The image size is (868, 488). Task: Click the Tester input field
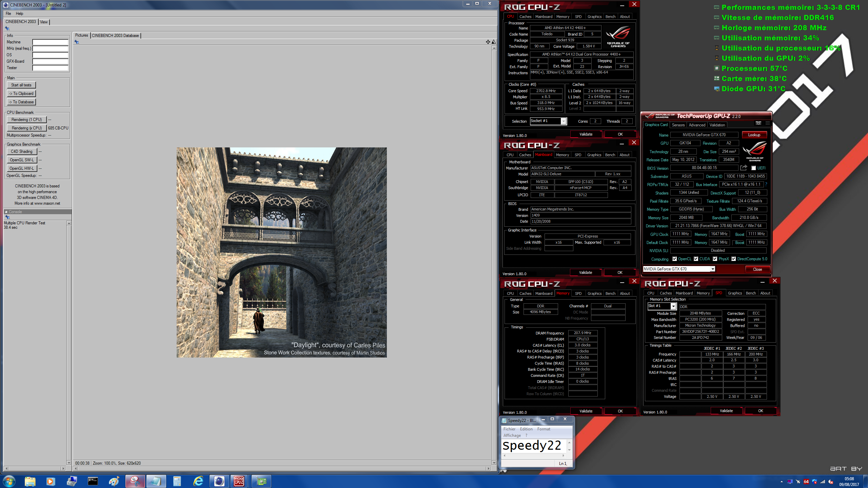(50, 68)
